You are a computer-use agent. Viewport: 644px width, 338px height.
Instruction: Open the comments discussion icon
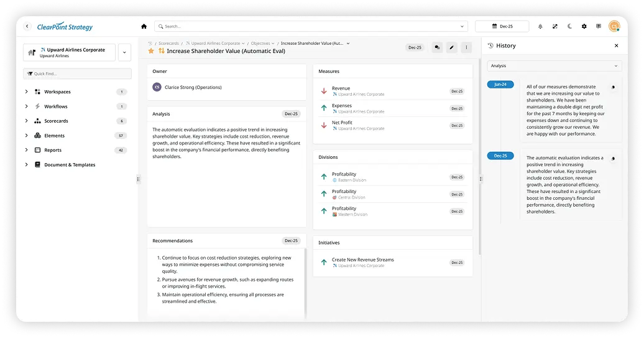coord(437,47)
